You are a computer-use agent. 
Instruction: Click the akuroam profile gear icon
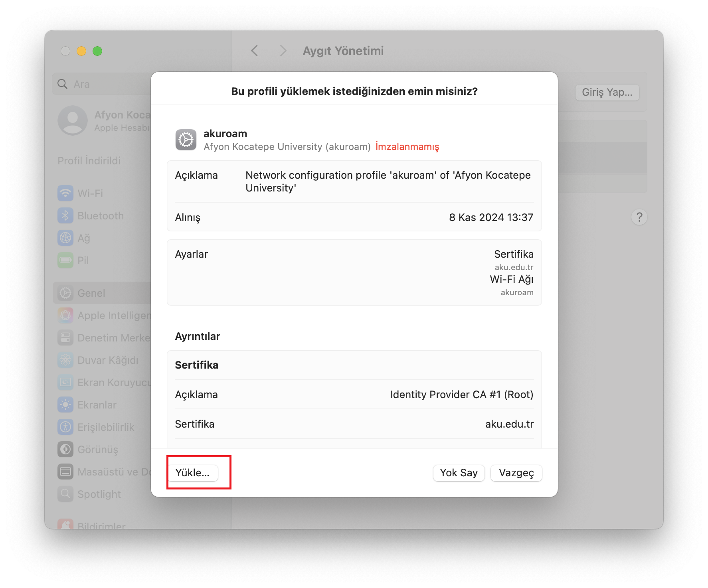(186, 140)
